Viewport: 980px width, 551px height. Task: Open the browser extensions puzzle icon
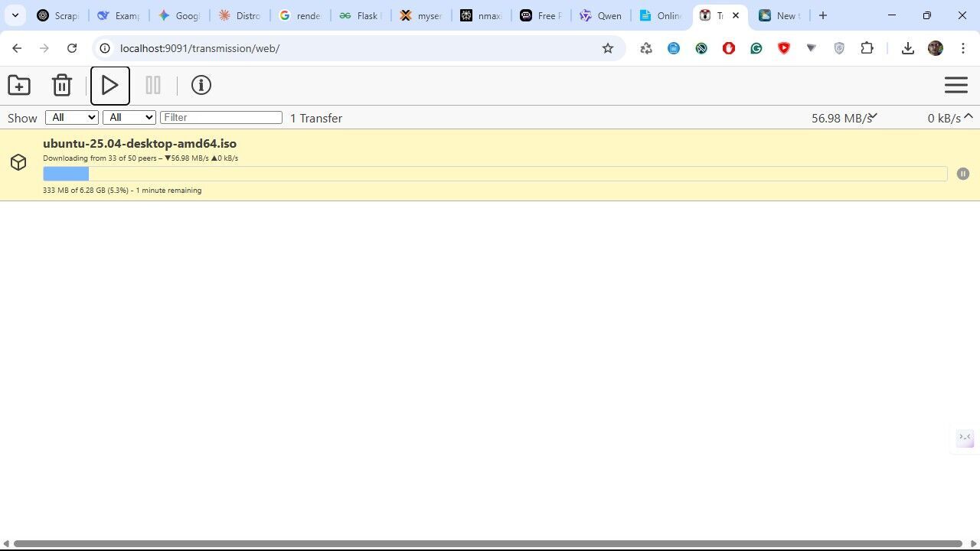pos(867,48)
